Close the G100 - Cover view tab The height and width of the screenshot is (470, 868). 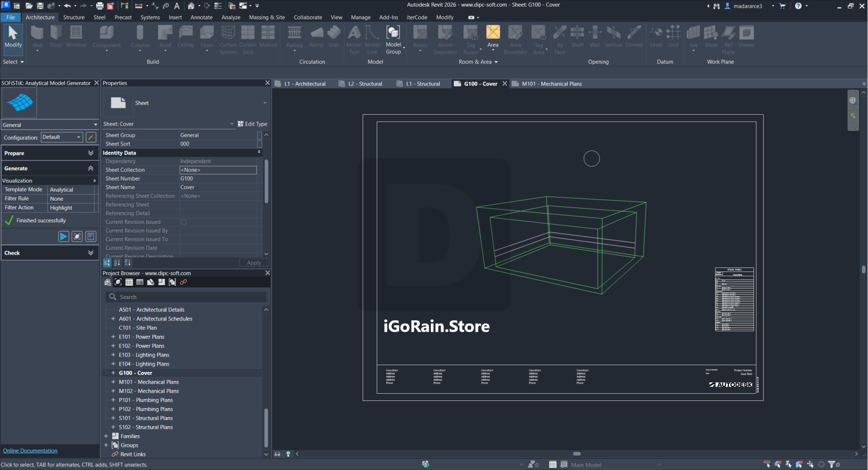505,84
